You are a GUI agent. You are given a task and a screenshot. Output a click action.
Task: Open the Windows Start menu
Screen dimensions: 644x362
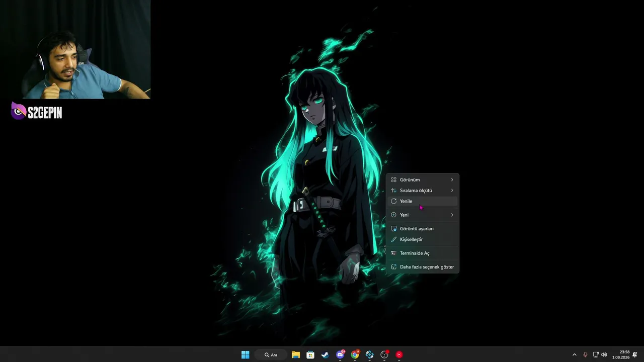click(x=245, y=354)
